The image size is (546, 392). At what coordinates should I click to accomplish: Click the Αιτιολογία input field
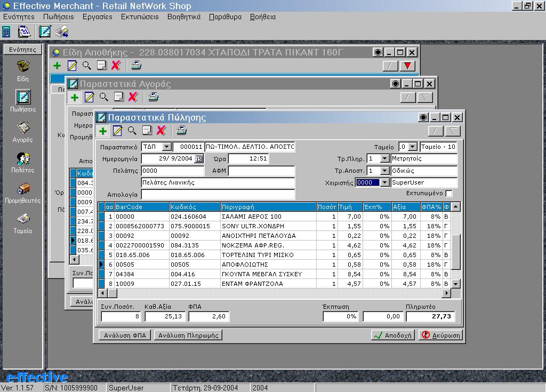coord(218,194)
